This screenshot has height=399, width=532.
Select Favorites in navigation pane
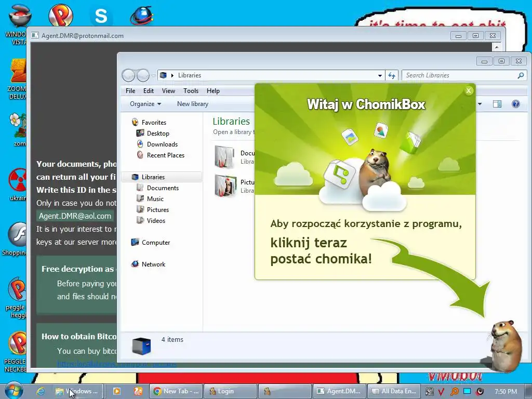tap(154, 123)
